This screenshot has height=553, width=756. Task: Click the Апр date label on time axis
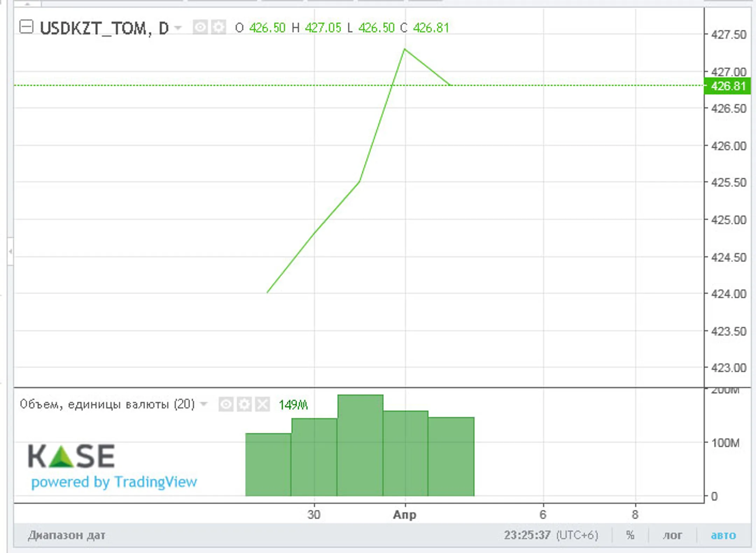[x=405, y=515]
